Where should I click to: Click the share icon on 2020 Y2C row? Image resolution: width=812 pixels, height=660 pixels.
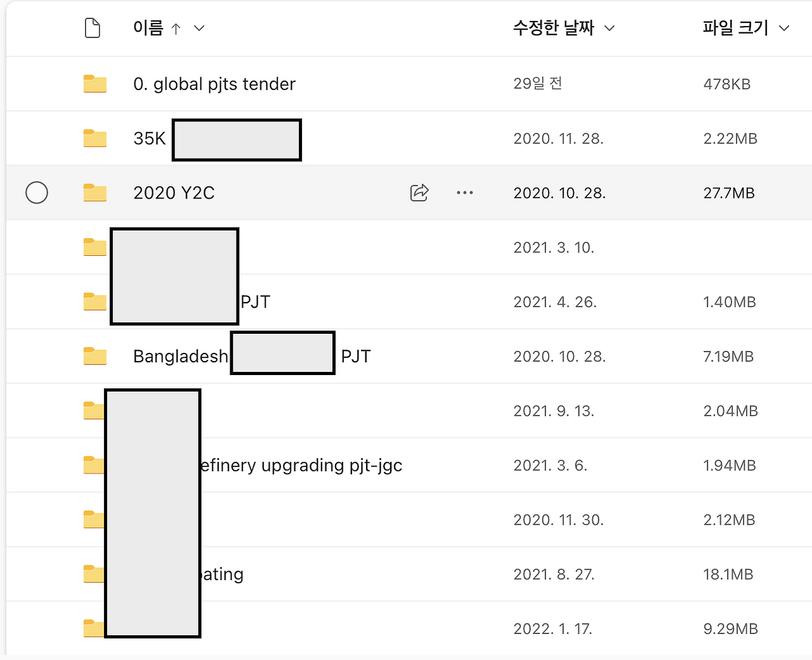tap(419, 192)
